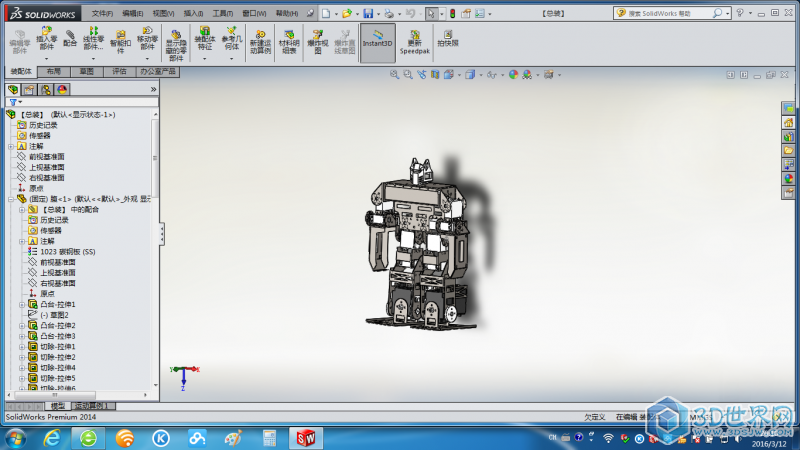Click Show Hidden Components (显示隐藏的零部件)

176,45
